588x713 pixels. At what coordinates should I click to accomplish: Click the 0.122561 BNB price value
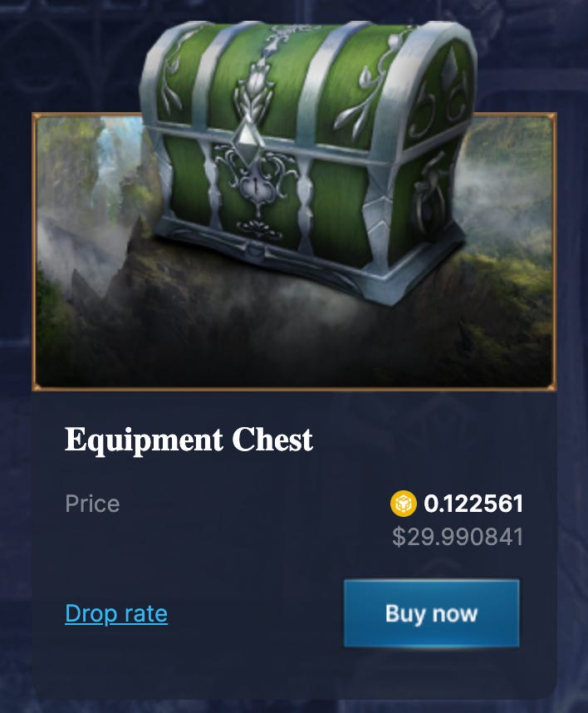(473, 504)
